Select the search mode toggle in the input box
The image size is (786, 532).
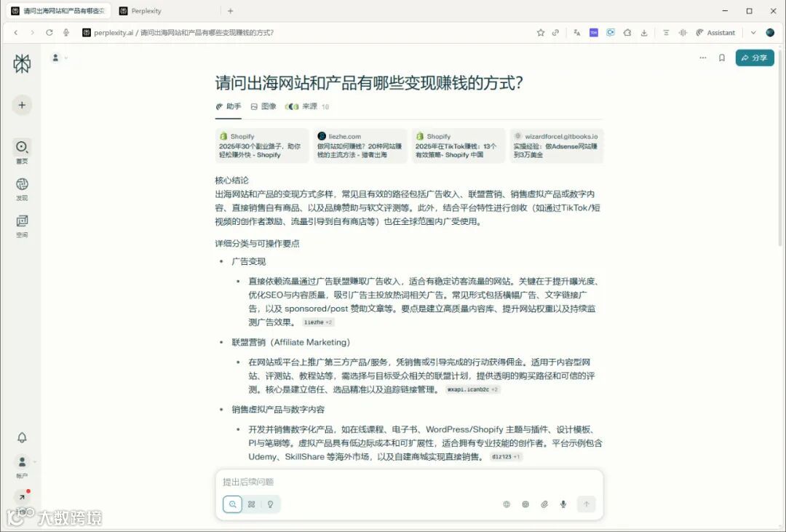233,504
